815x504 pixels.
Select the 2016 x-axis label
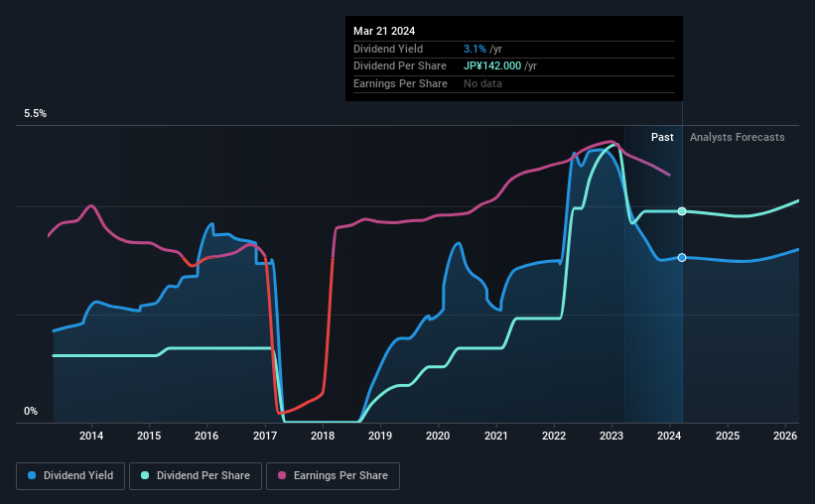(x=206, y=436)
